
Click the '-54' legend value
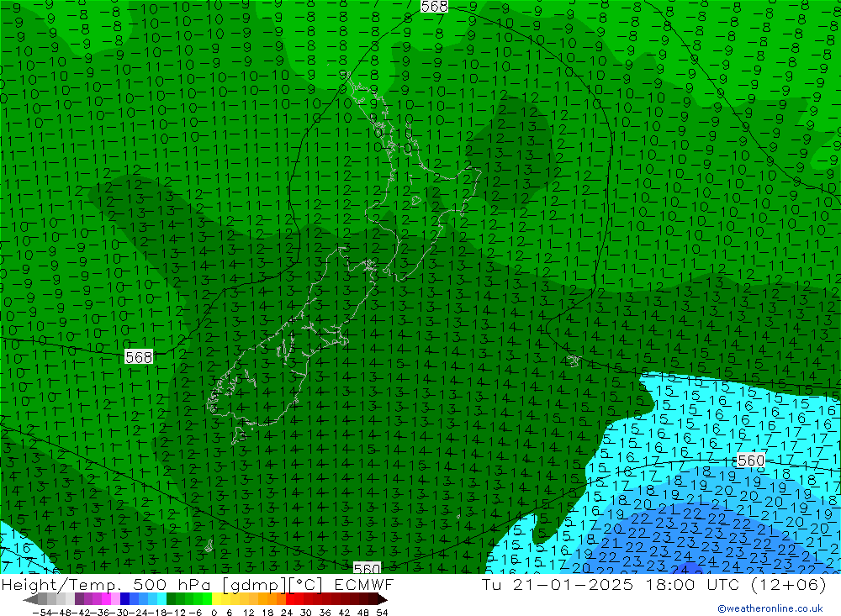click(42, 613)
